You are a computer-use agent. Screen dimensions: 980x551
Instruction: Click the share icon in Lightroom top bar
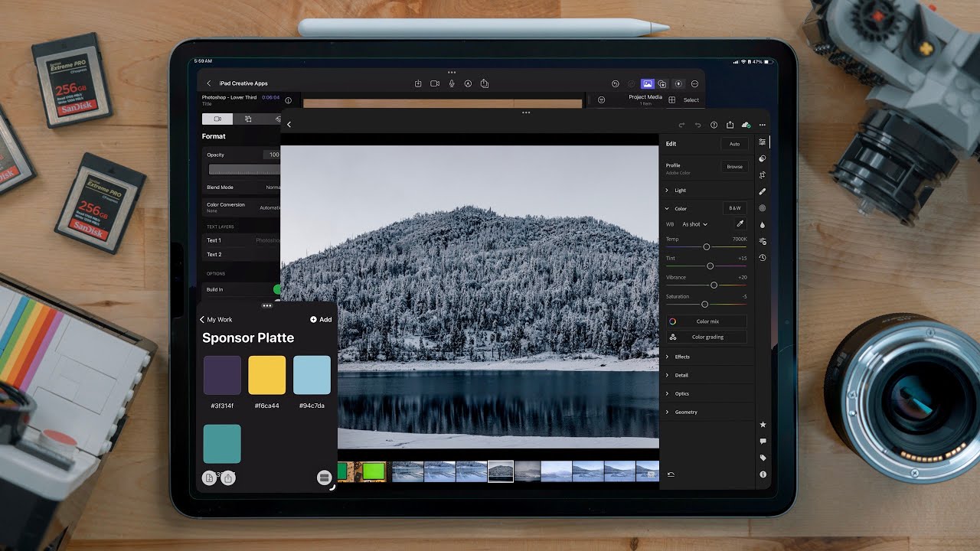[x=730, y=125]
